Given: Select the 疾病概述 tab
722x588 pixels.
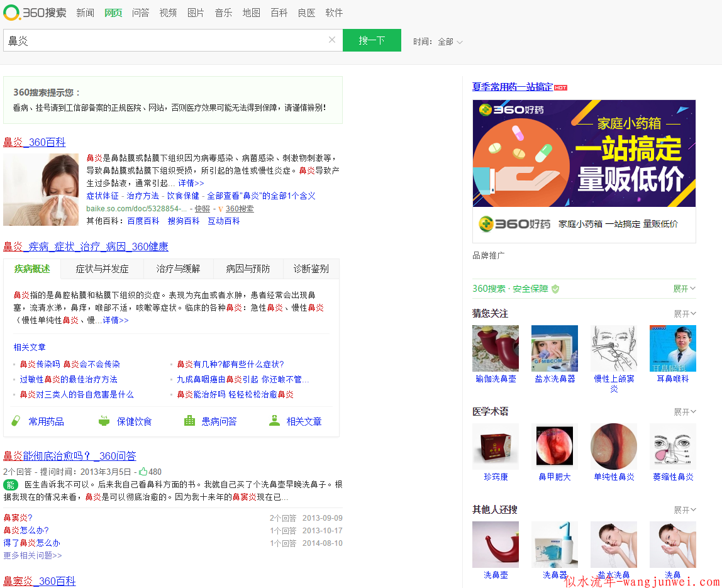Looking at the screenshot, I should pyautogui.click(x=32, y=269).
